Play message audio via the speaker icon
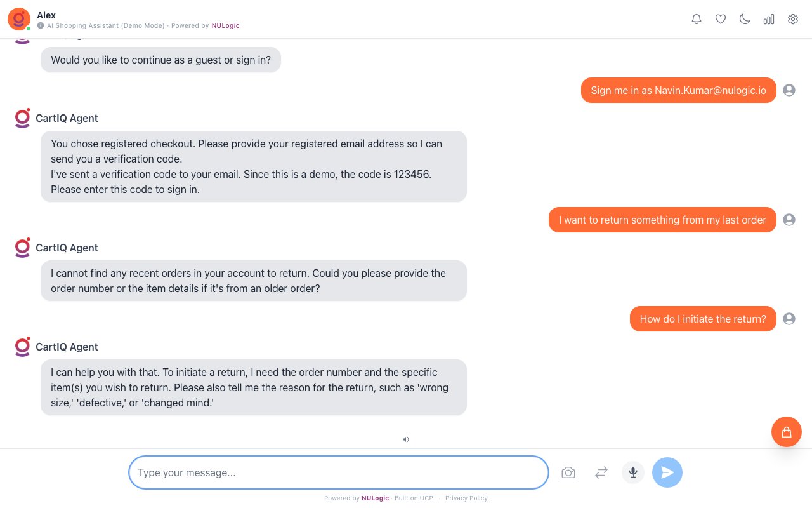The image size is (812, 508). (406, 439)
